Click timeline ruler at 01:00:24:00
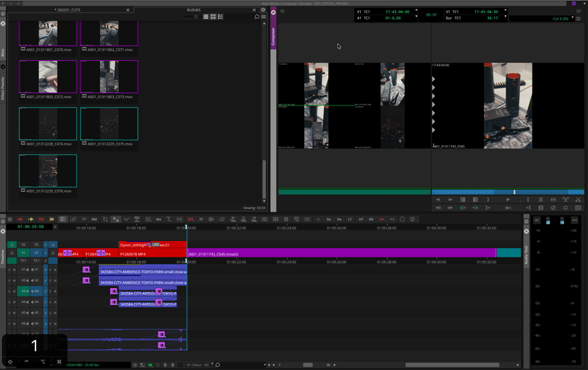The image size is (588, 370). (287, 228)
